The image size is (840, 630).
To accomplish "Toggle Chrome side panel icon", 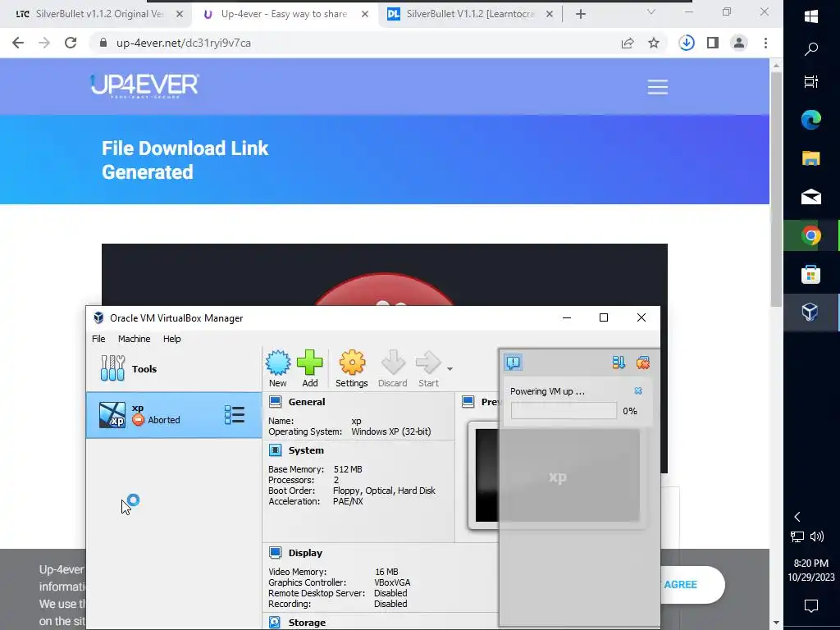I will [x=713, y=43].
